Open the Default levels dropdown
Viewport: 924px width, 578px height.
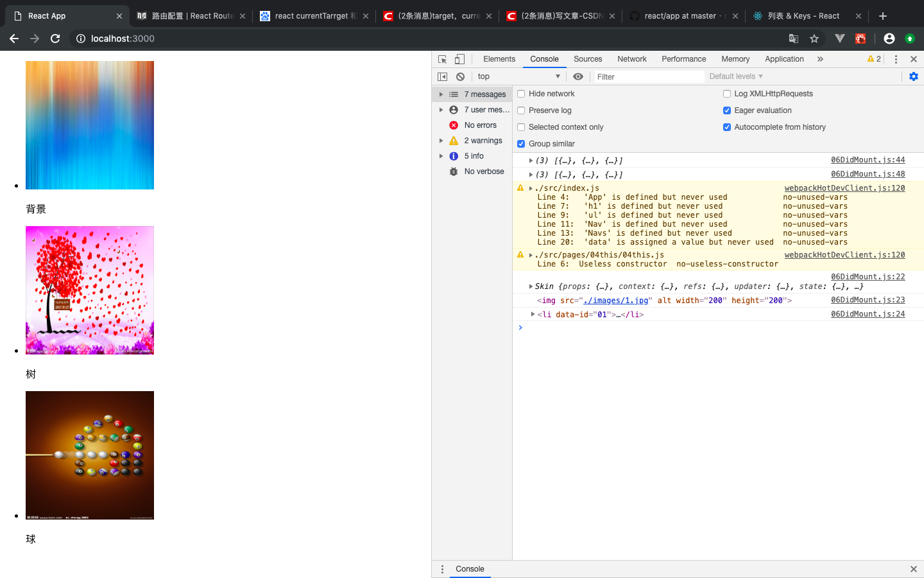(x=735, y=76)
